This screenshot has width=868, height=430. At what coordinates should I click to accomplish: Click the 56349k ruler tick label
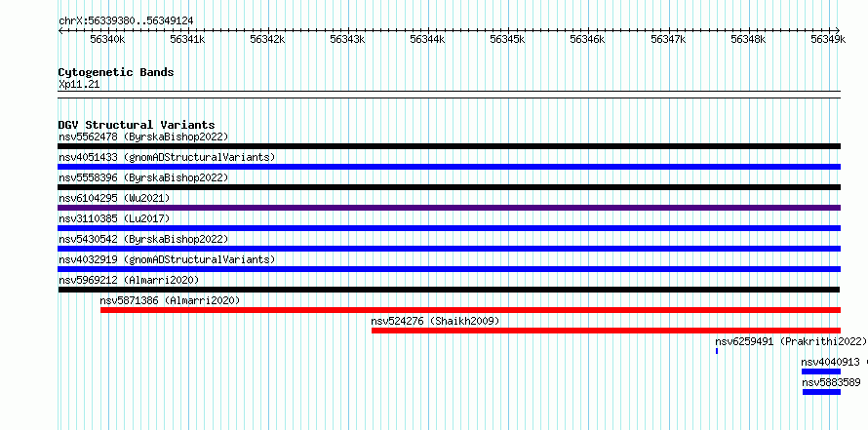829,39
